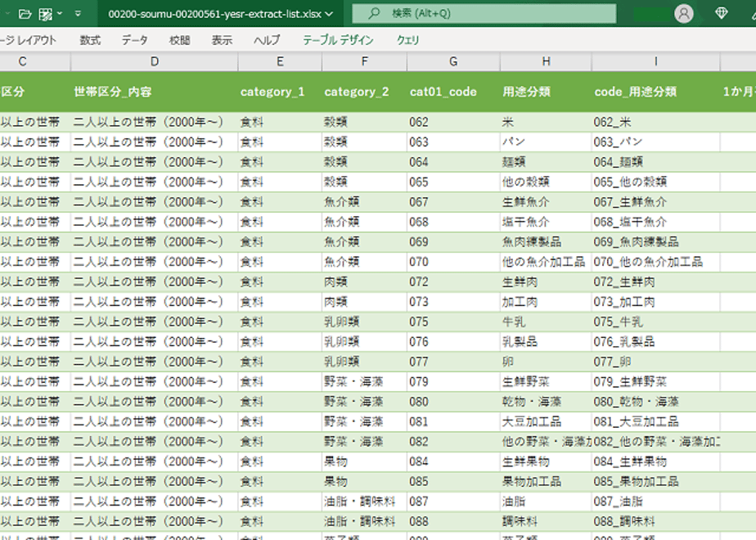Viewport: 756px width, 540px height.
Task: Select cell with code 082
Action: [x=453, y=442]
